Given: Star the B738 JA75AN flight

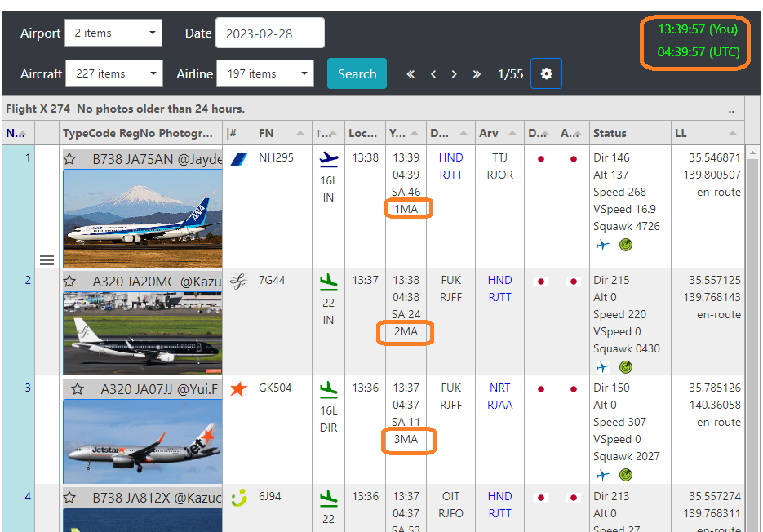Looking at the screenshot, I should tap(69, 159).
